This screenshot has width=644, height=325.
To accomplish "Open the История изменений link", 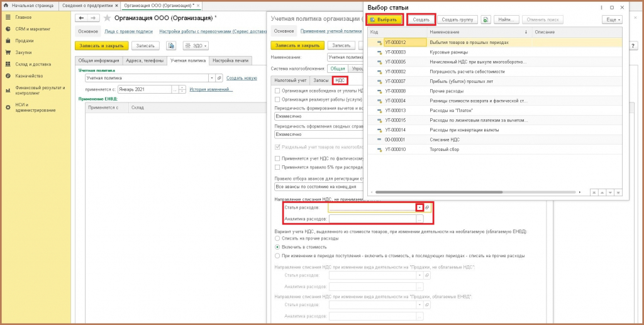I will 211,89.
